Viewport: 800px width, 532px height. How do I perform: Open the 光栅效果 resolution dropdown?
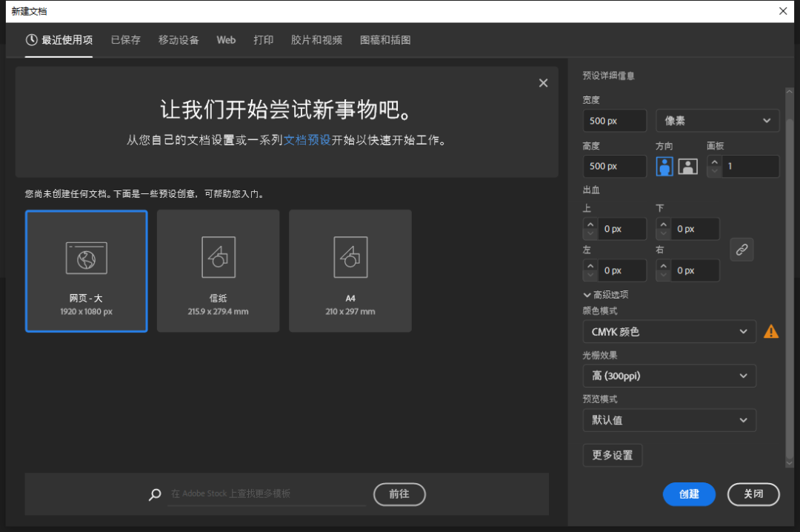[669, 376]
